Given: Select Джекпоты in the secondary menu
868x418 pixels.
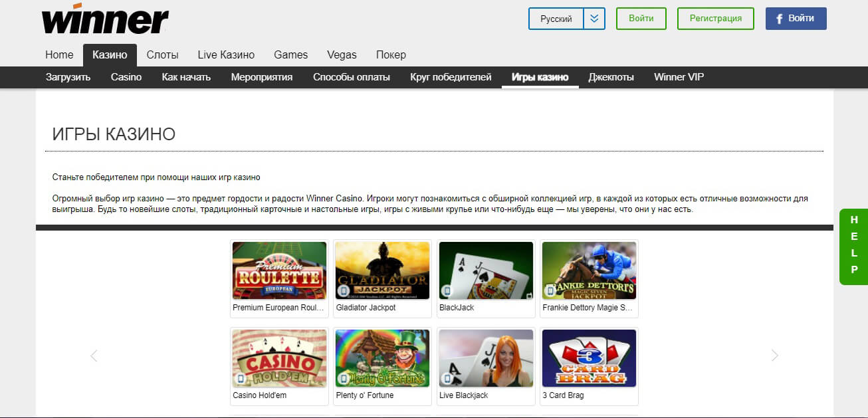Looking at the screenshot, I should tap(611, 76).
